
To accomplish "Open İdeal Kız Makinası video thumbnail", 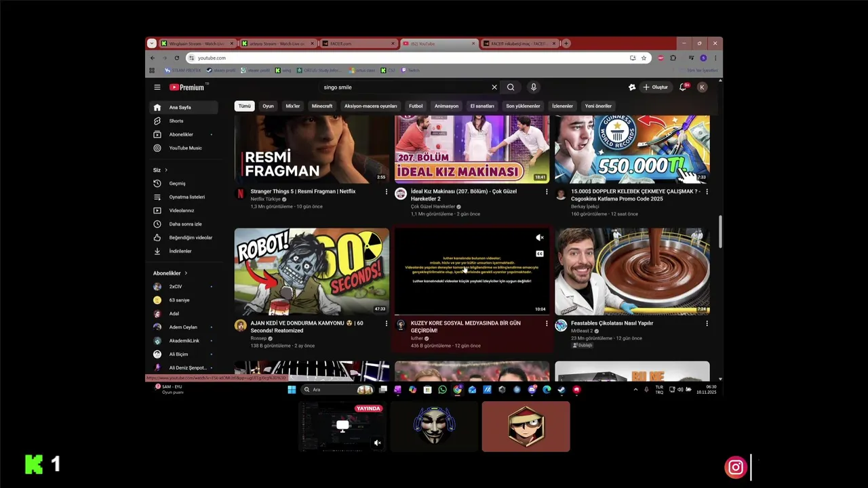I will [x=472, y=149].
